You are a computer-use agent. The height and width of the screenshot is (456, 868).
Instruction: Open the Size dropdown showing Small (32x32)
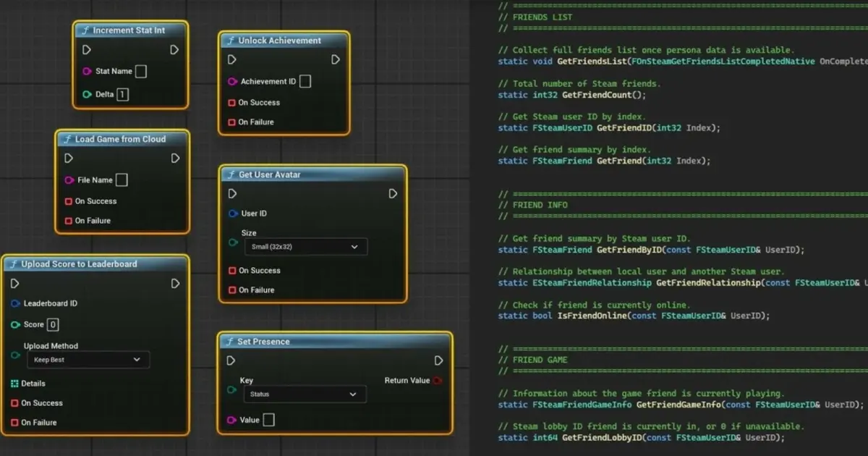(305, 247)
